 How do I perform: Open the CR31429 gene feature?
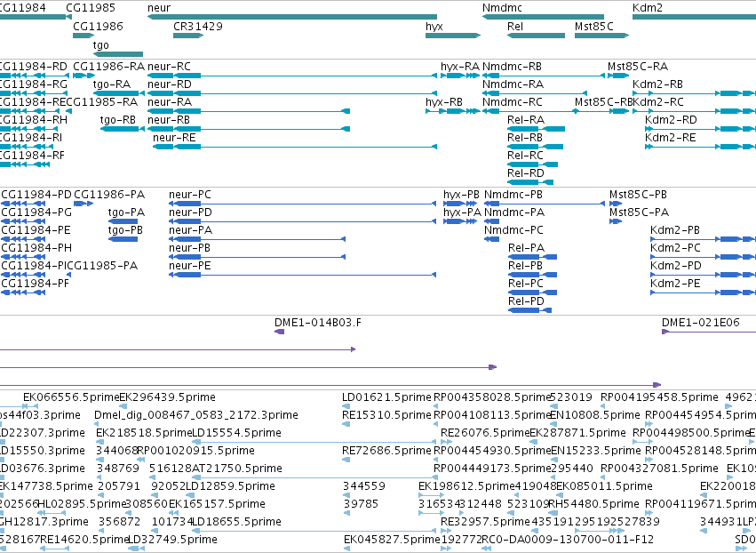click(x=188, y=36)
